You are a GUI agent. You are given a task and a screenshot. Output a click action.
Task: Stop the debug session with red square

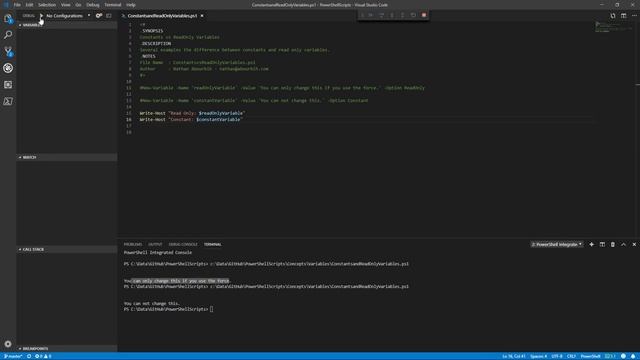click(x=424, y=15)
